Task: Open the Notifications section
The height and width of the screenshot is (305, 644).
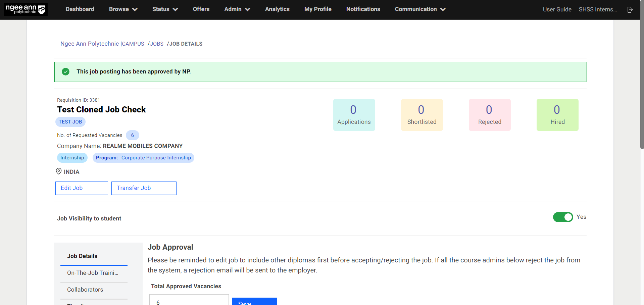Action: click(x=363, y=9)
